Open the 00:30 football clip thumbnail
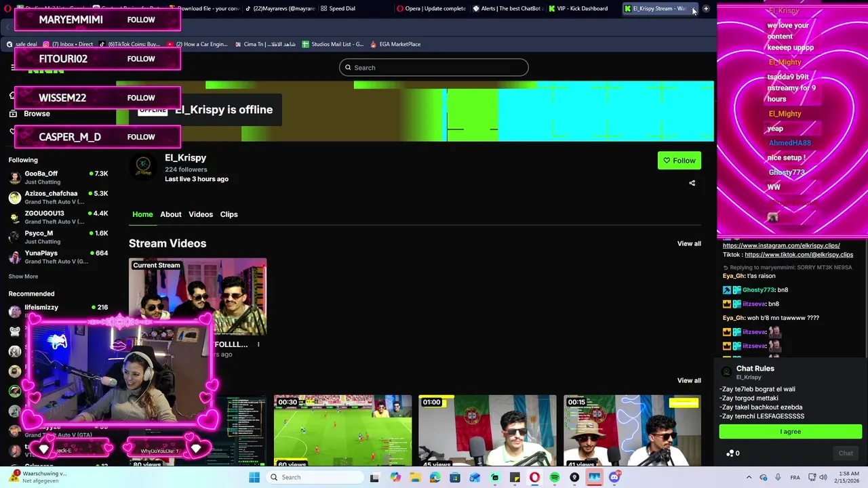Image resolution: width=868 pixels, height=488 pixels. point(342,430)
